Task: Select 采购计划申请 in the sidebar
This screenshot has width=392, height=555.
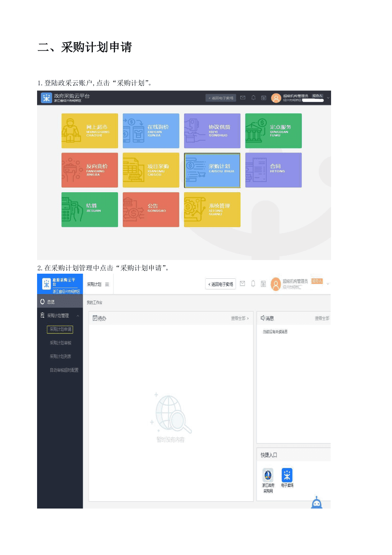Action: [x=60, y=330]
